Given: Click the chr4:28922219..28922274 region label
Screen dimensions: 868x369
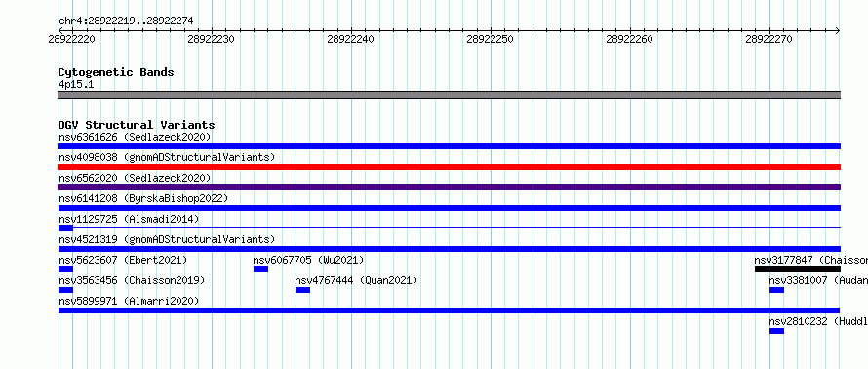Looking at the screenshot, I should pyautogui.click(x=126, y=21).
